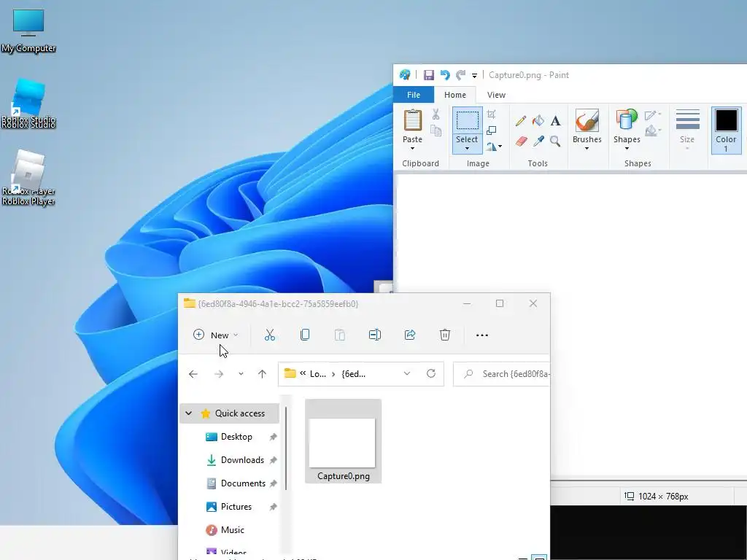Select the Capture0.png file thumbnail
This screenshot has height=560, width=747.
pyautogui.click(x=343, y=441)
